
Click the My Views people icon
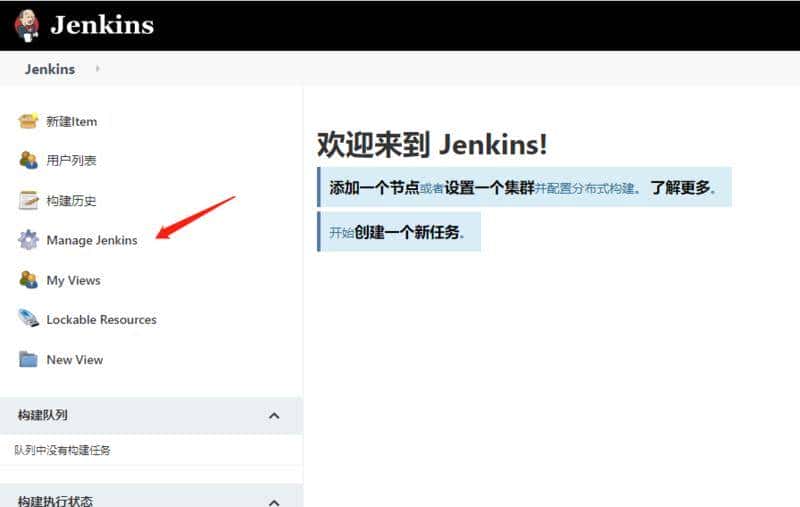click(x=28, y=280)
